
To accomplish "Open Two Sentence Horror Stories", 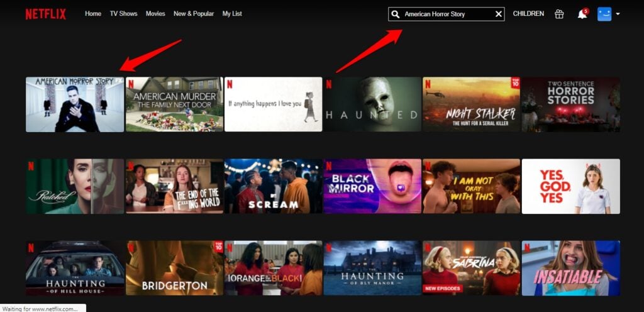I will (x=571, y=104).
